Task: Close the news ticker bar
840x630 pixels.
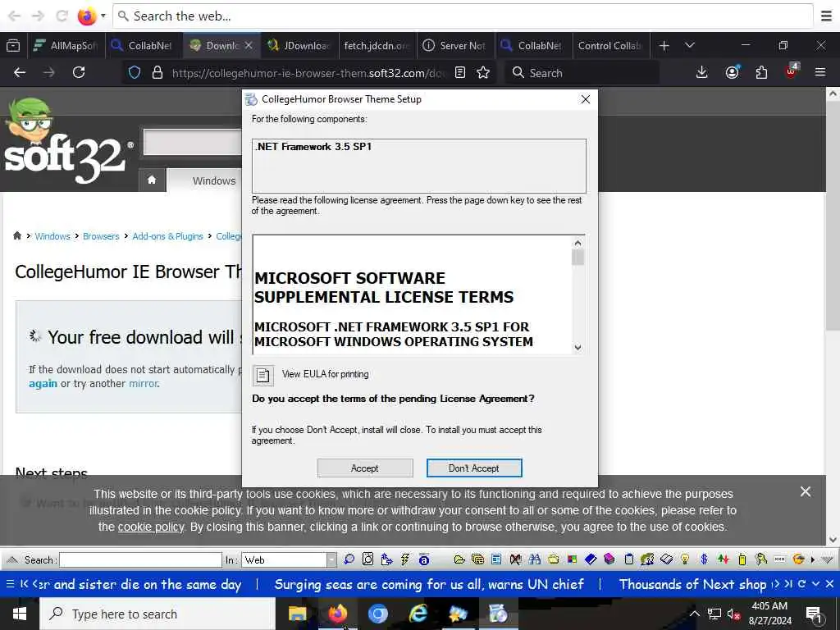Action: [830, 584]
